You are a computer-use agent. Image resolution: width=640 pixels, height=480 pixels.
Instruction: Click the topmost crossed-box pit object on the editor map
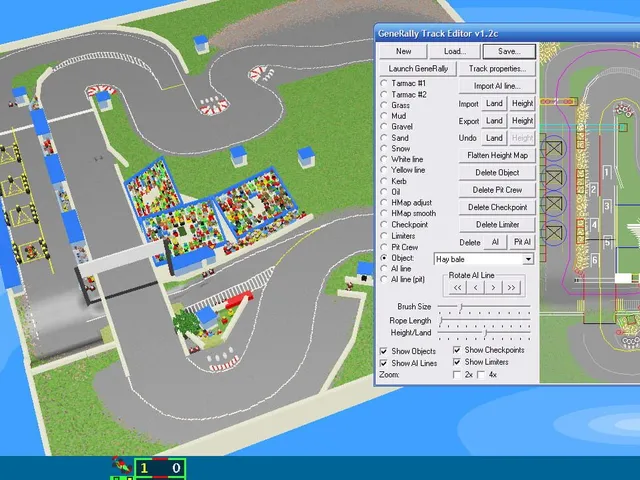553,149
